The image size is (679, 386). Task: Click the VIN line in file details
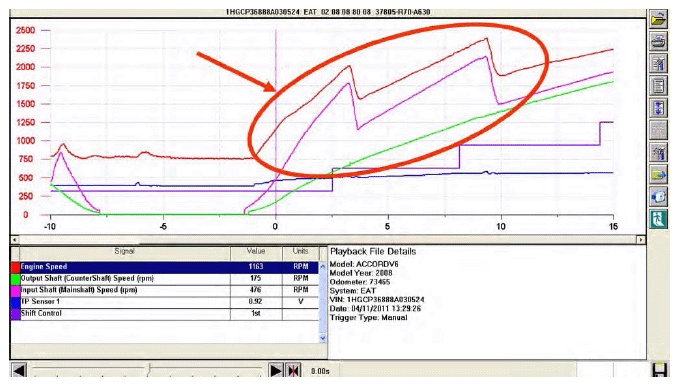point(377,300)
